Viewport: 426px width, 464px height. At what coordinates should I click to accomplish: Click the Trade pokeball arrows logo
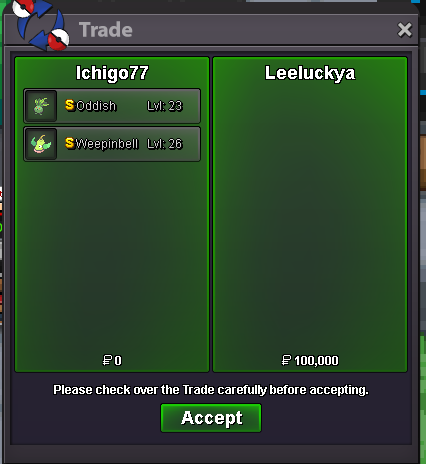(x=40, y=25)
